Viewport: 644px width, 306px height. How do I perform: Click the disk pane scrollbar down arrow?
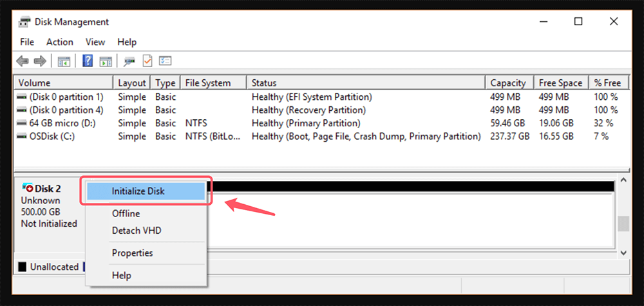tap(622, 253)
